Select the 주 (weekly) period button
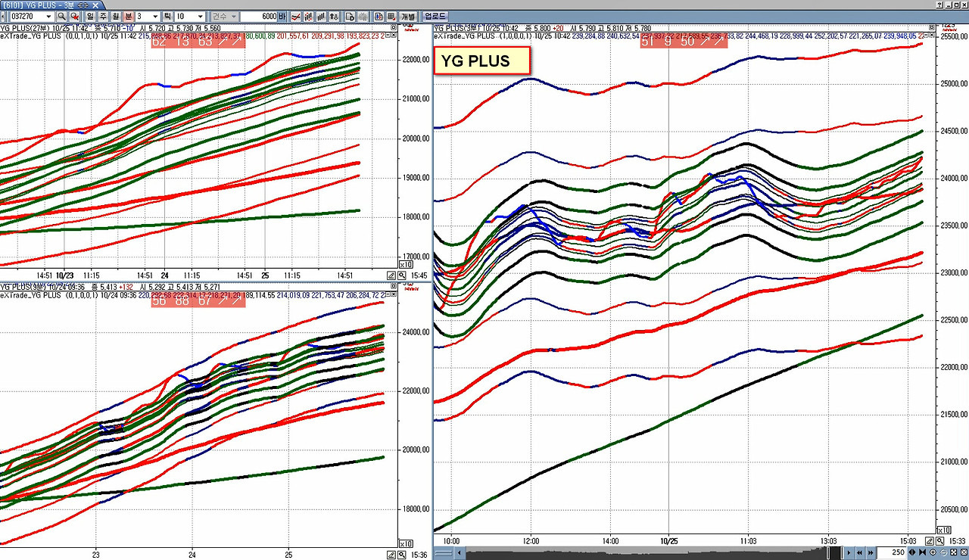Screen dimensions: 969x560 coord(103,16)
